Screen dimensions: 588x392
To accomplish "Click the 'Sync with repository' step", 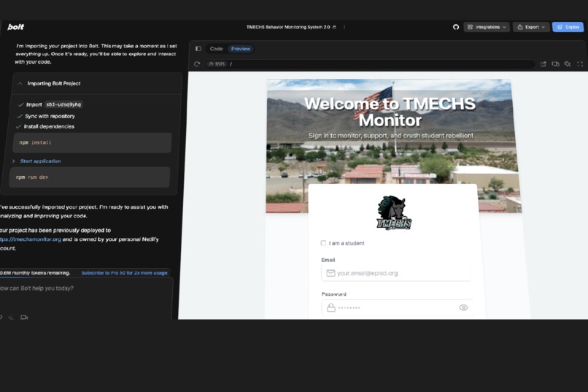I will click(50, 116).
